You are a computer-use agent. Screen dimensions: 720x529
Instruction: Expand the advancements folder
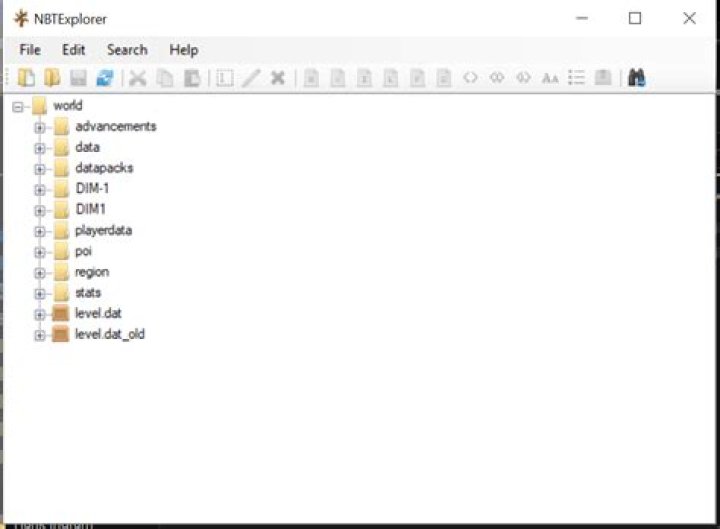coord(39,128)
